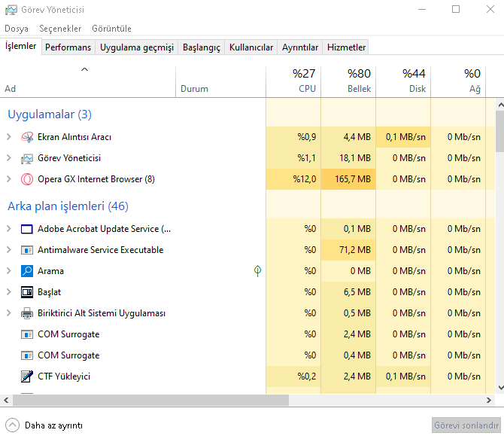Click the vertical scrollbar up arrow

point(500,105)
